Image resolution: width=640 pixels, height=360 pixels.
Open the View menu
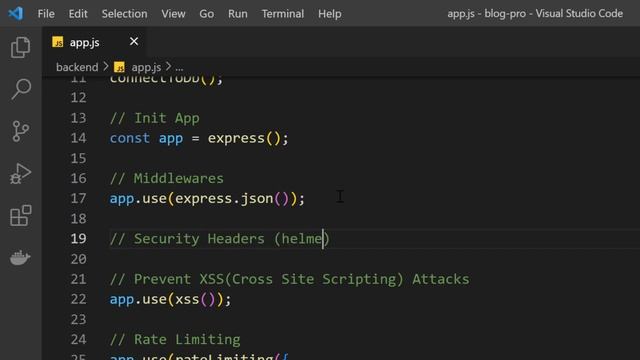(x=173, y=14)
